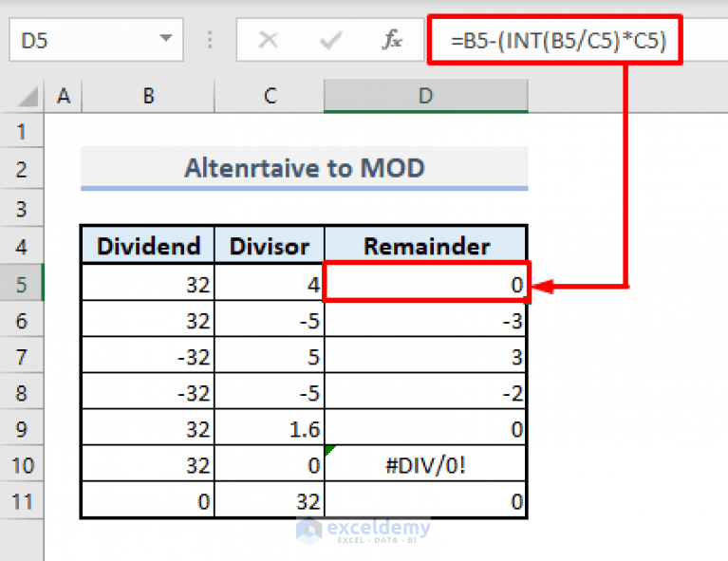Select the #DIV/0! error cell
Screen dimensions: 728x561
(x=426, y=465)
